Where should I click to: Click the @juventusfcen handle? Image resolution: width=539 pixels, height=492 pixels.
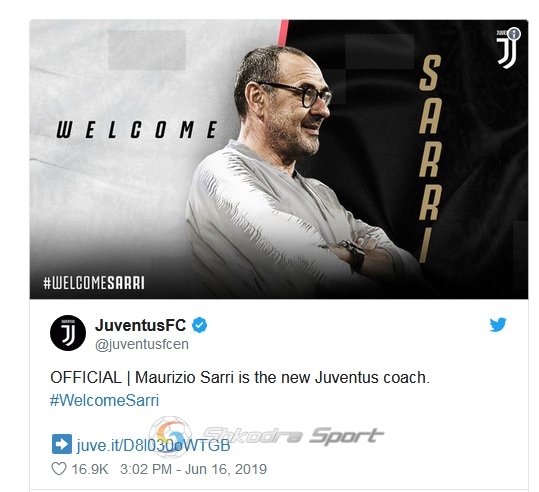pyautogui.click(x=142, y=344)
